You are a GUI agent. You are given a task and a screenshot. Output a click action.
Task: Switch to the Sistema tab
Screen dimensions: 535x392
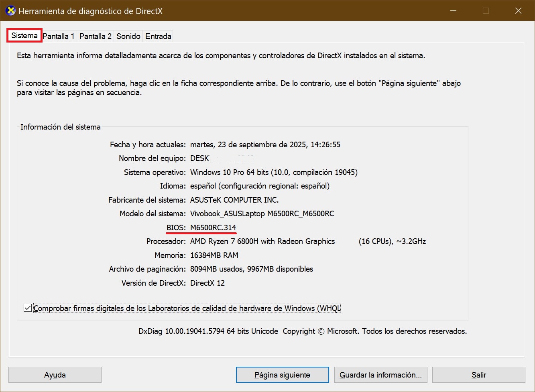[24, 36]
